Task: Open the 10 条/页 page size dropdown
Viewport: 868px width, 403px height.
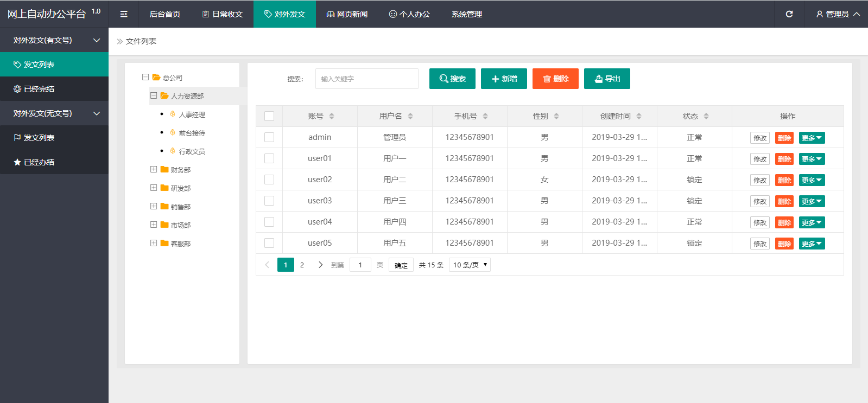Action: [470, 265]
